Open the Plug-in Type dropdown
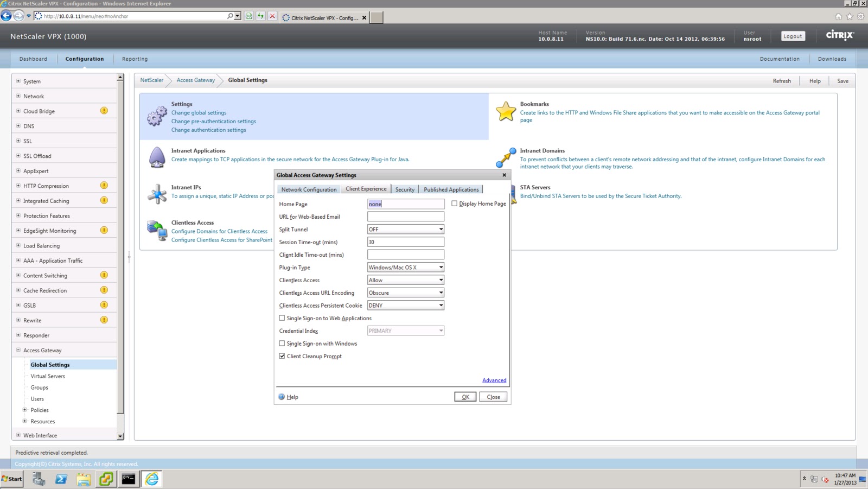 406,267
